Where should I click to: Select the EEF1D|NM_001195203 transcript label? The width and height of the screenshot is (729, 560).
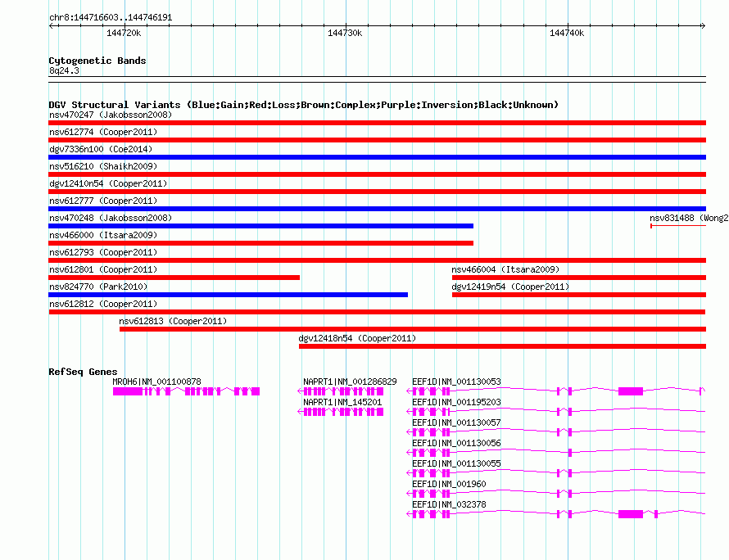pos(456,402)
